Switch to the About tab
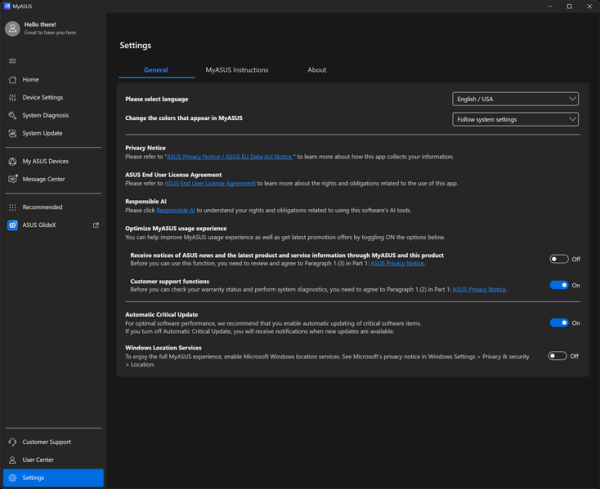Image resolution: width=600 pixels, height=489 pixels. tap(317, 70)
